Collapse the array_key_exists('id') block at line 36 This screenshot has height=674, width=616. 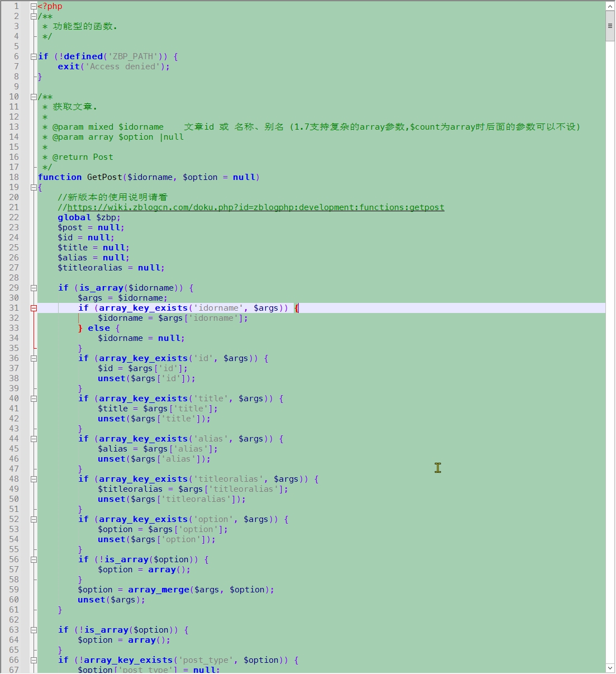34,358
